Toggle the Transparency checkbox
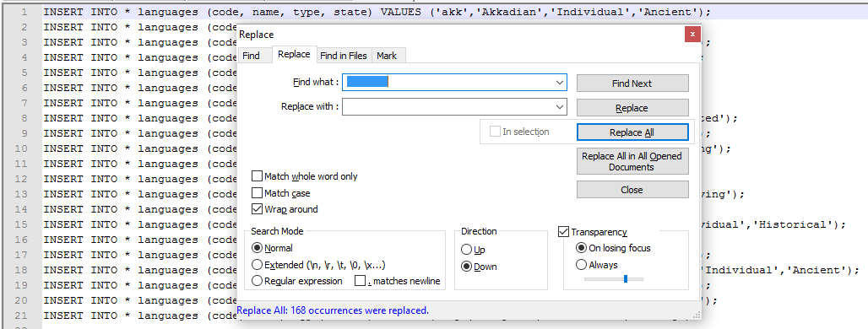The height and width of the screenshot is (329, 868). click(x=563, y=232)
